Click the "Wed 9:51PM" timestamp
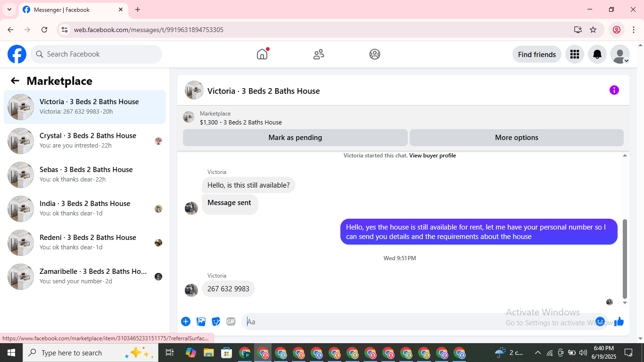Image resolution: width=644 pixels, height=362 pixels. pyautogui.click(x=400, y=258)
